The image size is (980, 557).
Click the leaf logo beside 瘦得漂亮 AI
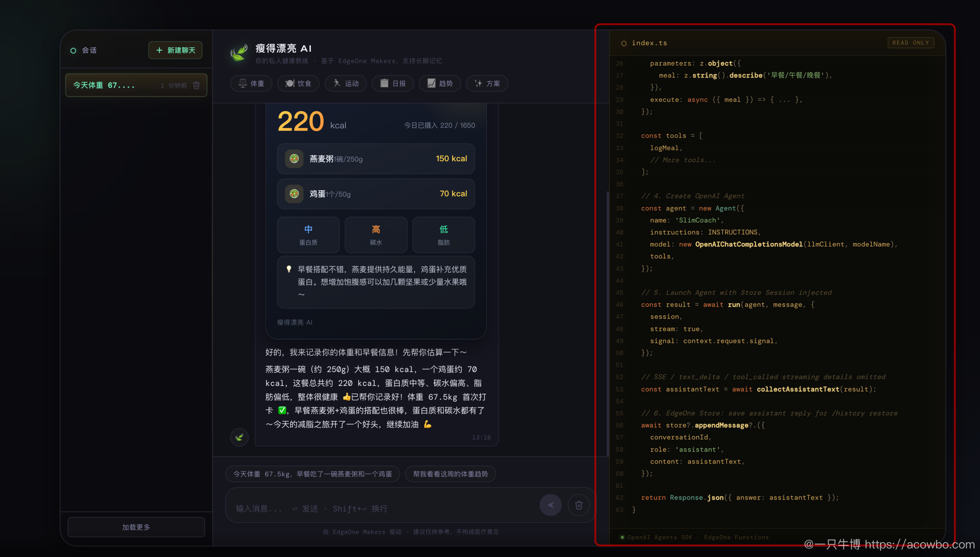[x=239, y=52]
